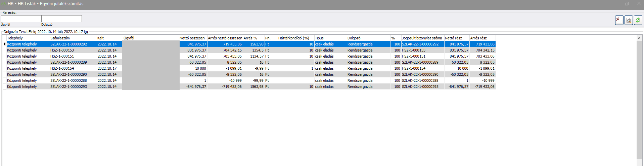This screenshot has height=166, width=644.
Task: Click the Dolgozó search input field
Action: [61, 19]
